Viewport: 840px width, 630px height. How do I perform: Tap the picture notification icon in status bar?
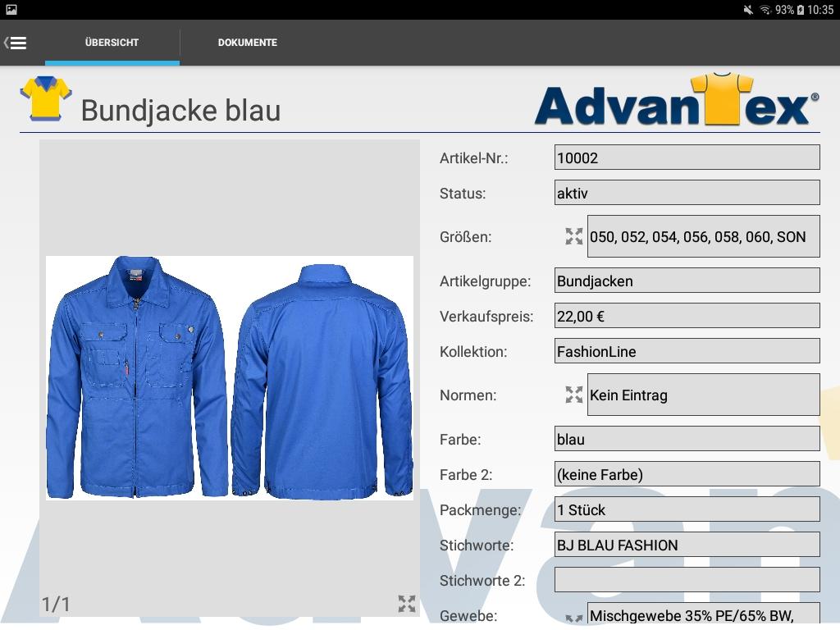coord(11,10)
